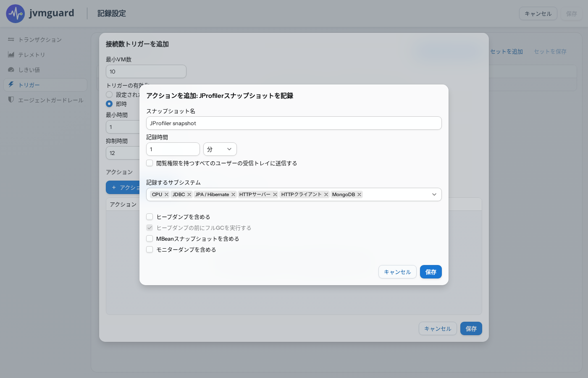Remove the CPU subsystem tag
This screenshot has width=588, height=378.
[x=166, y=194]
